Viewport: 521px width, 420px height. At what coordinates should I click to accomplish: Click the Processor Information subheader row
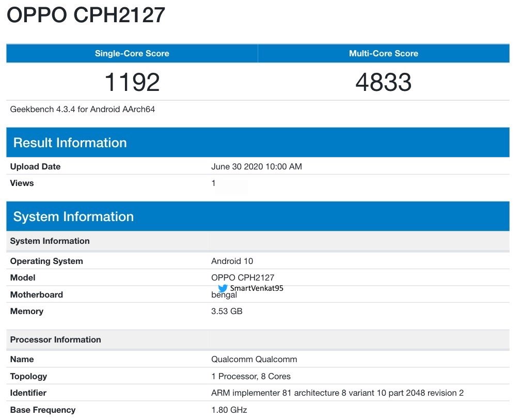coord(55,339)
